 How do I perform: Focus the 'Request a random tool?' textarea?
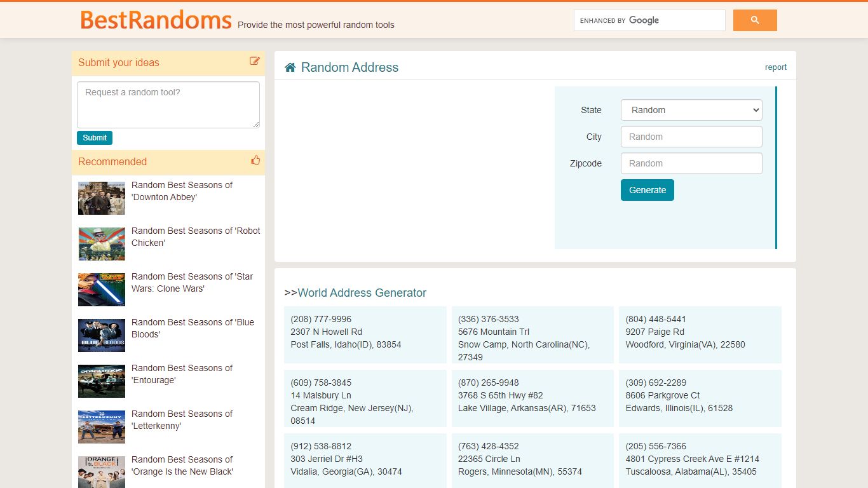click(x=168, y=105)
